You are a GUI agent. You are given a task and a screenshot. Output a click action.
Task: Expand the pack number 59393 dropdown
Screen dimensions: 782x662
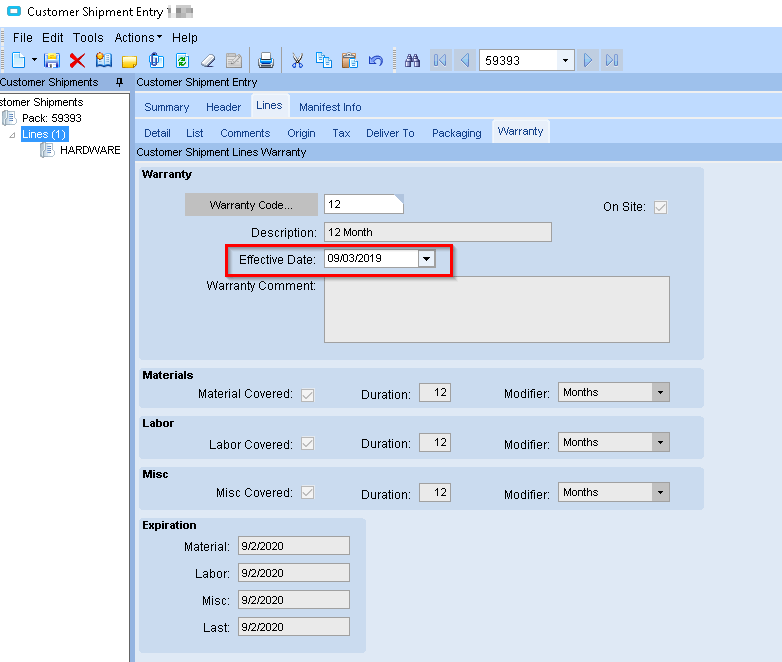566,60
